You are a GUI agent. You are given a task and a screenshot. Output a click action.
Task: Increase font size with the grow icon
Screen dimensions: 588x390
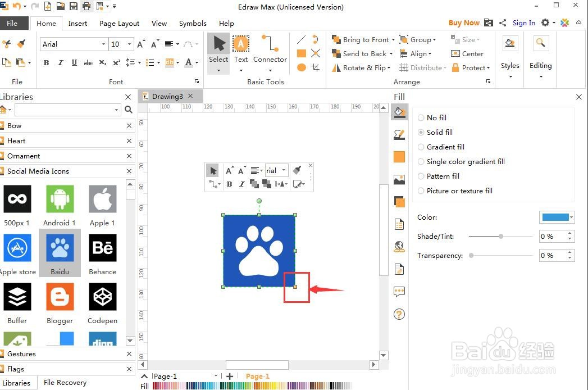click(141, 44)
